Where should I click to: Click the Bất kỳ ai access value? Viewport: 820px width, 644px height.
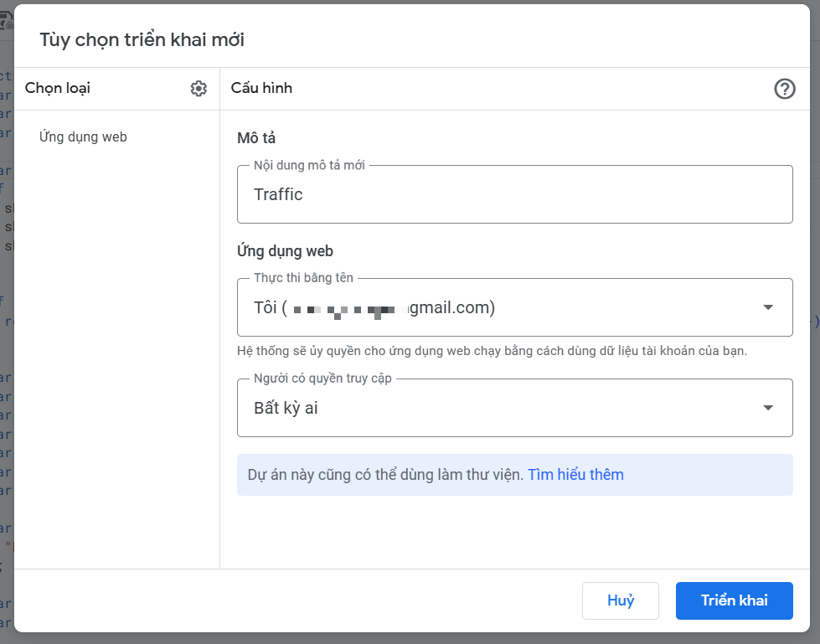(286, 409)
